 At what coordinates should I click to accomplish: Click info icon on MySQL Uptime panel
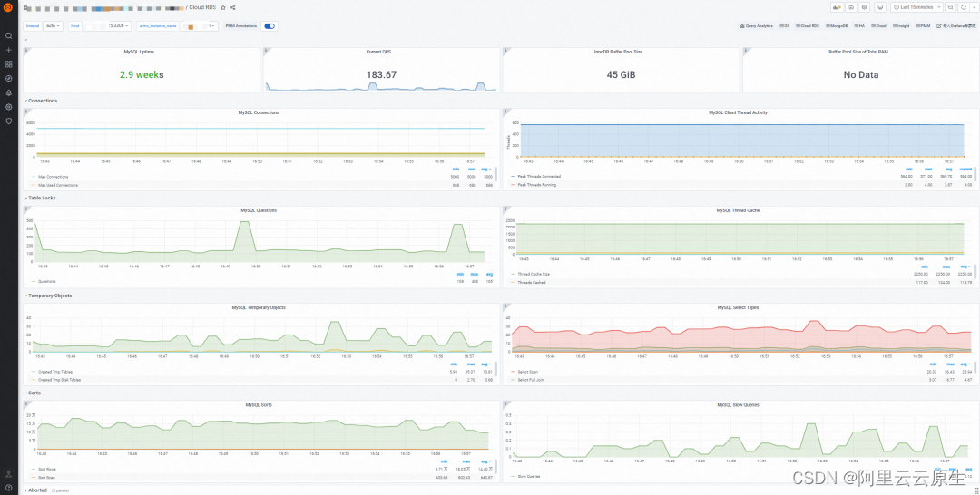(x=25, y=50)
